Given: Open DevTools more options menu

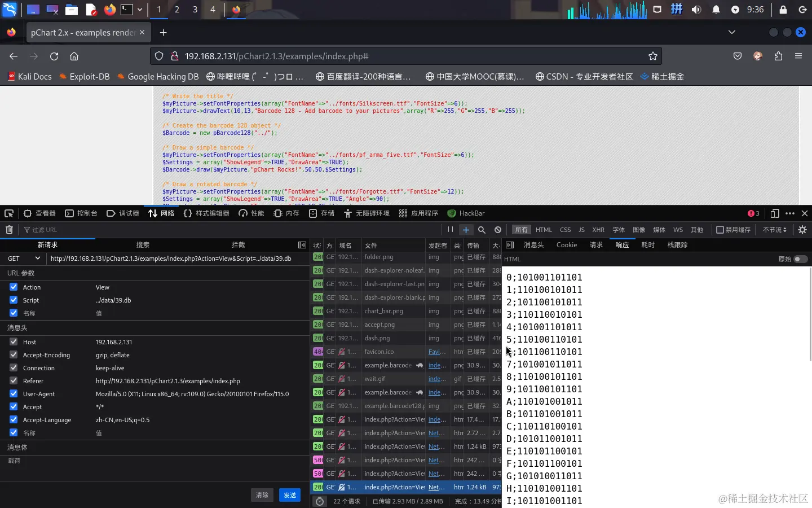Looking at the screenshot, I should pyautogui.click(x=790, y=213).
